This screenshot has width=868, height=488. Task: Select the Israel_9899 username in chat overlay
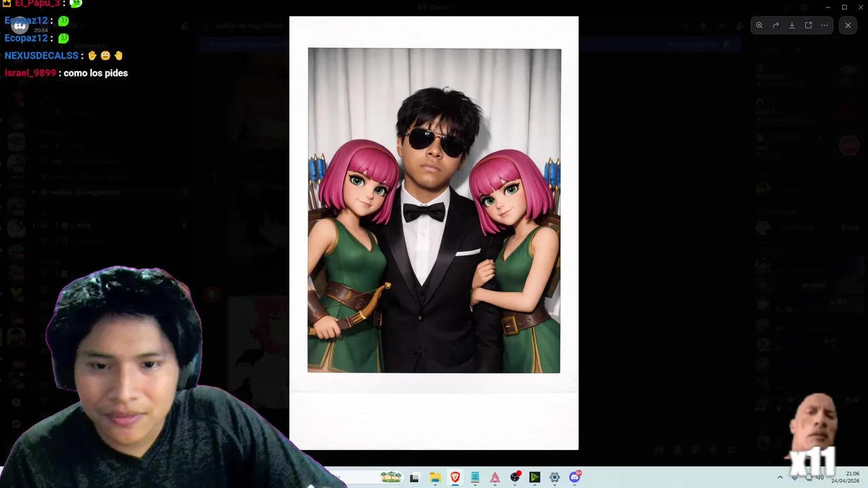pos(30,73)
